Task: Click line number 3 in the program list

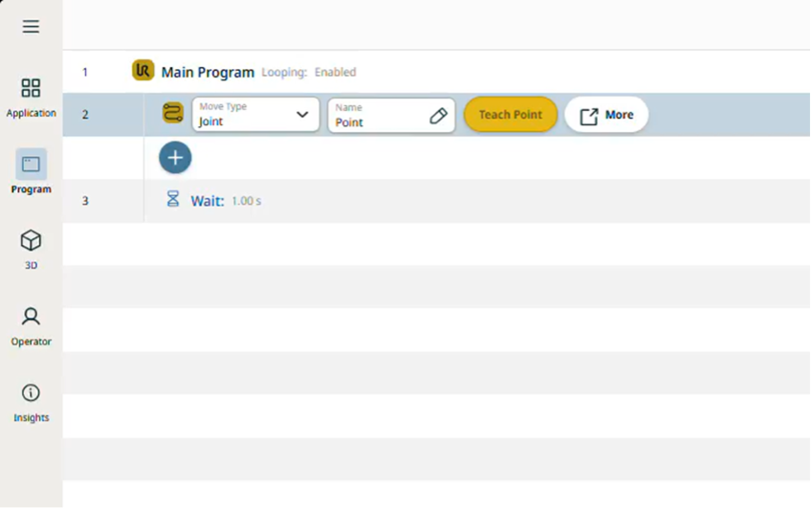Action: tap(85, 201)
